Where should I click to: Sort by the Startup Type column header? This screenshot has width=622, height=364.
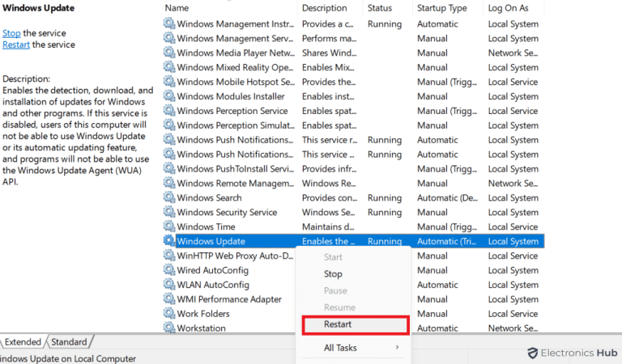click(x=441, y=8)
